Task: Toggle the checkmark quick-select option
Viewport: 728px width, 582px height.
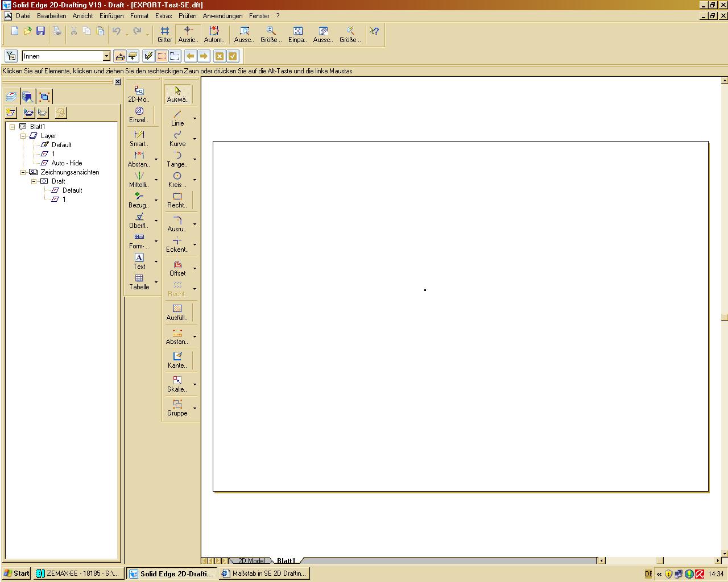Action: [x=148, y=56]
